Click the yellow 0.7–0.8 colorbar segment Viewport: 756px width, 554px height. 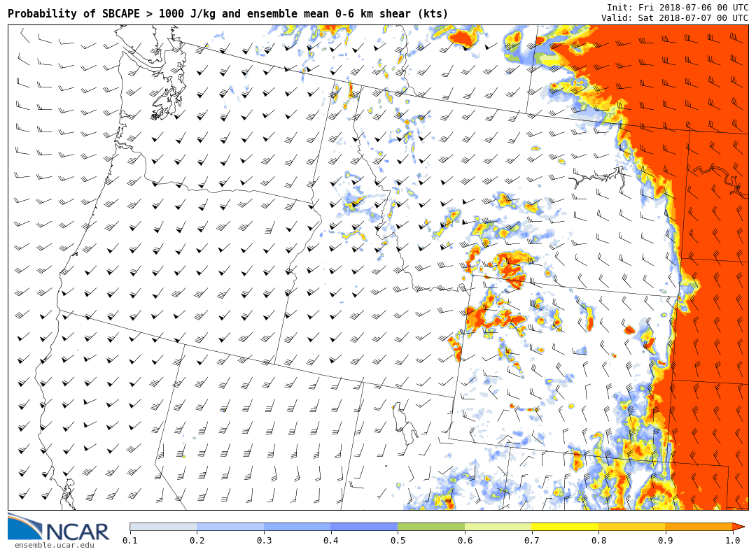(x=565, y=527)
